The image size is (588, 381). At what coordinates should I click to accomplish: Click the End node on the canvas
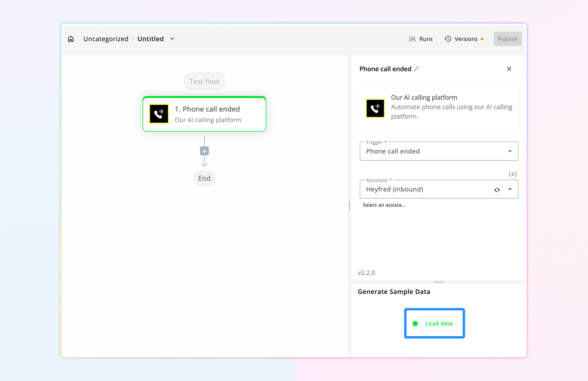204,178
